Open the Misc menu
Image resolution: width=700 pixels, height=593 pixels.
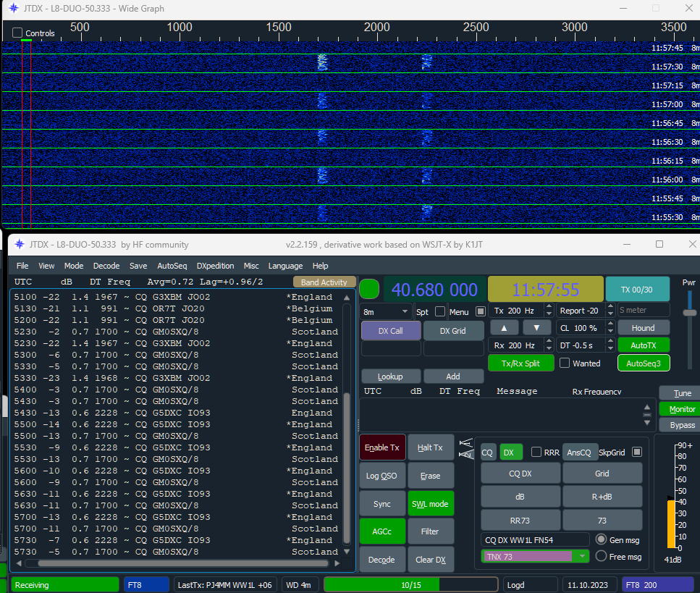251,266
